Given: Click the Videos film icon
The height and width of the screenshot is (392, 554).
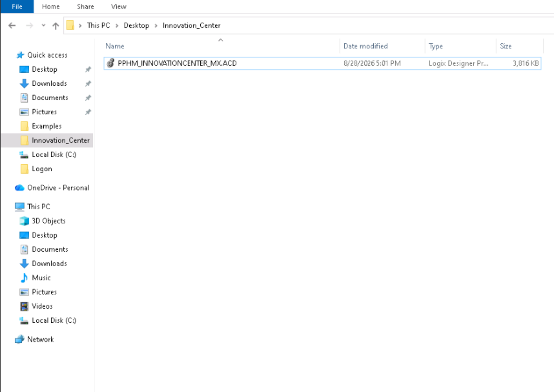Looking at the screenshot, I should (24, 306).
